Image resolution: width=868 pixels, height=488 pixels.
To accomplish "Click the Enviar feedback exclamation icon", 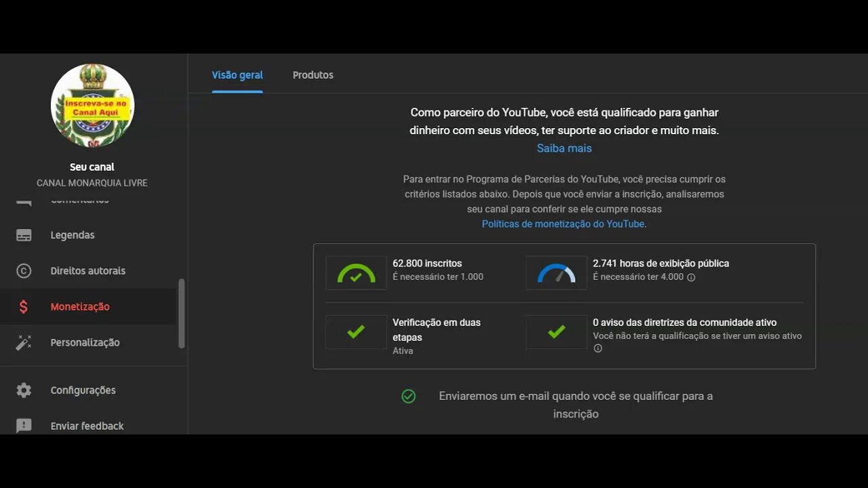I will pos(24,426).
